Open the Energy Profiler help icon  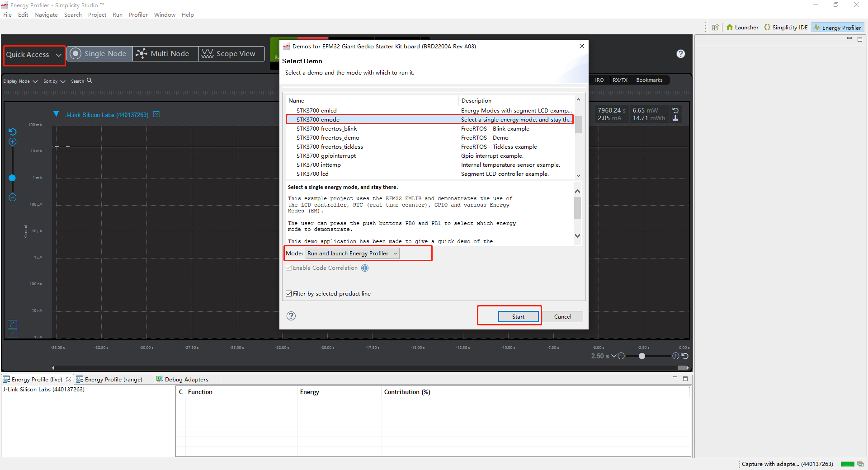680,54
